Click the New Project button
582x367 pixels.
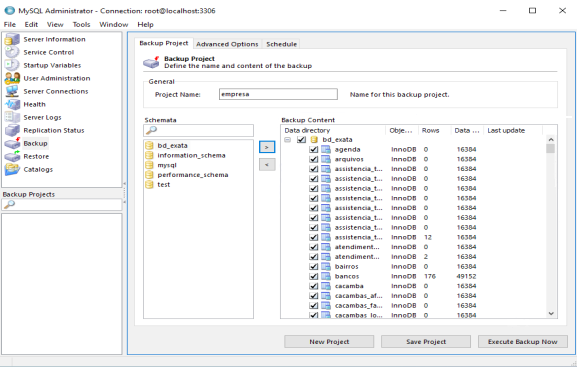tap(329, 342)
